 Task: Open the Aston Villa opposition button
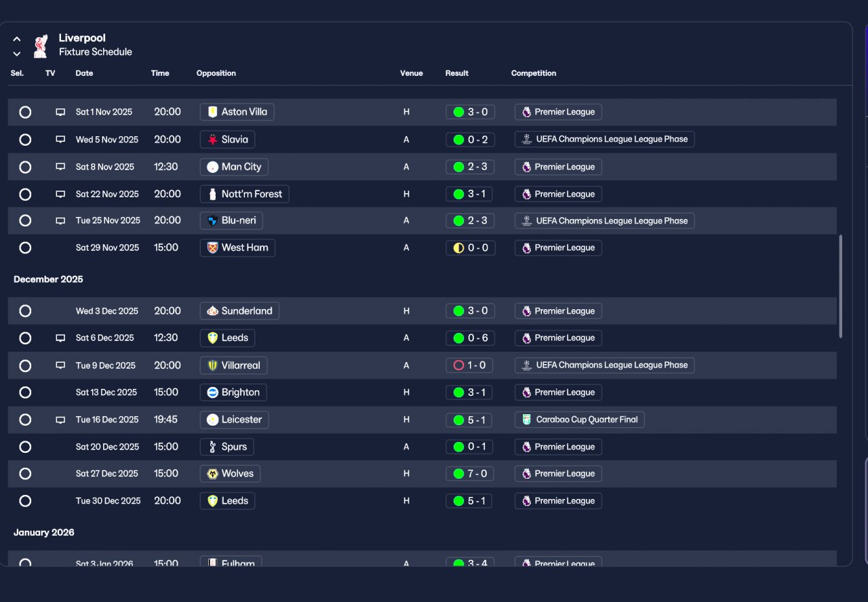(x=237, y=112)
